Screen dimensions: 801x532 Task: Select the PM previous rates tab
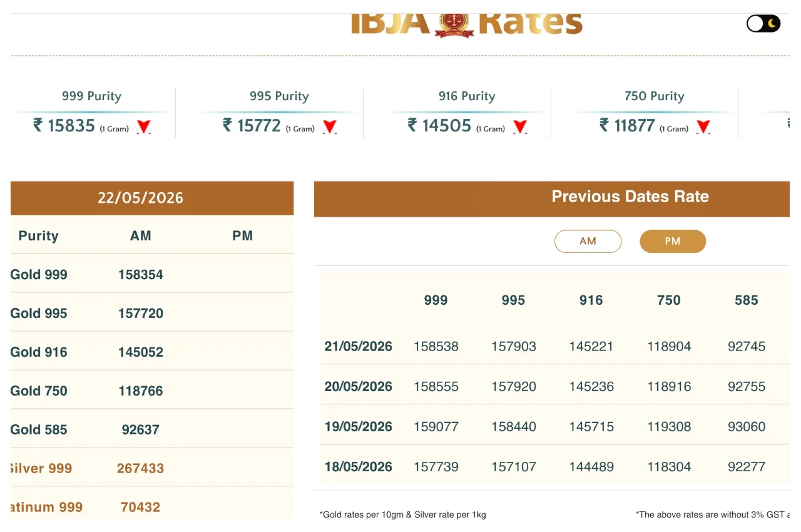click(673, 241)
